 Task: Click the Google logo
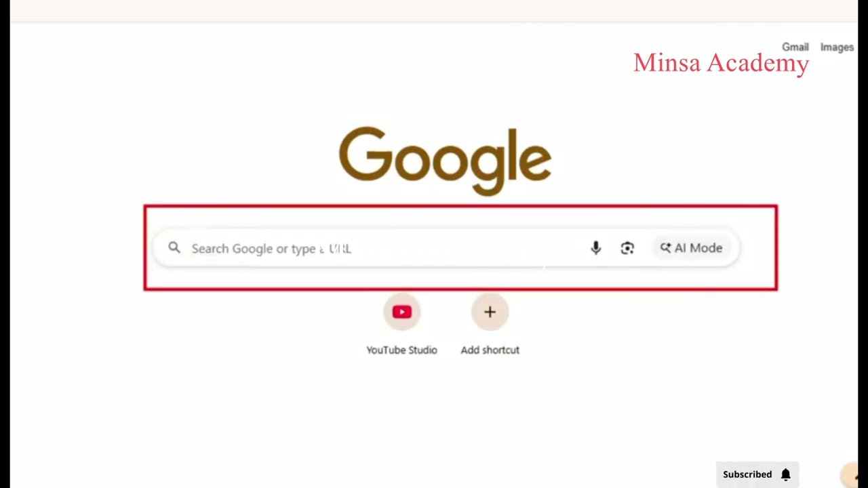(445, 161)
